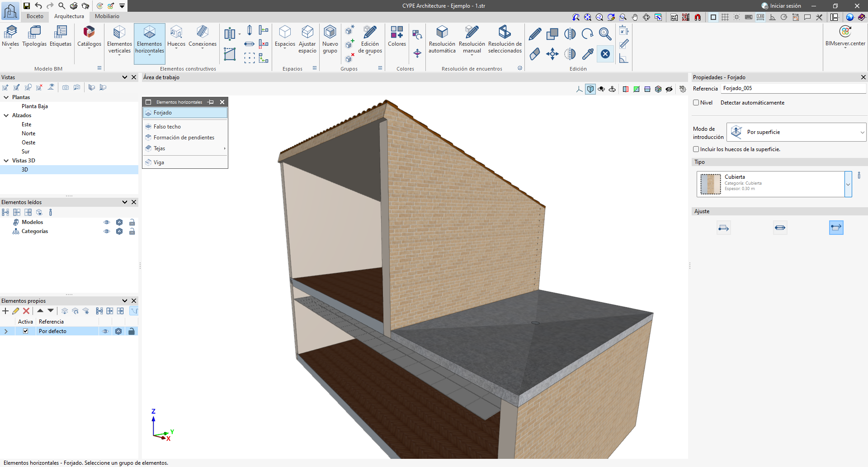Switch to the Mobiliario tab
This screenshot has height=467, width=868.
106,16
